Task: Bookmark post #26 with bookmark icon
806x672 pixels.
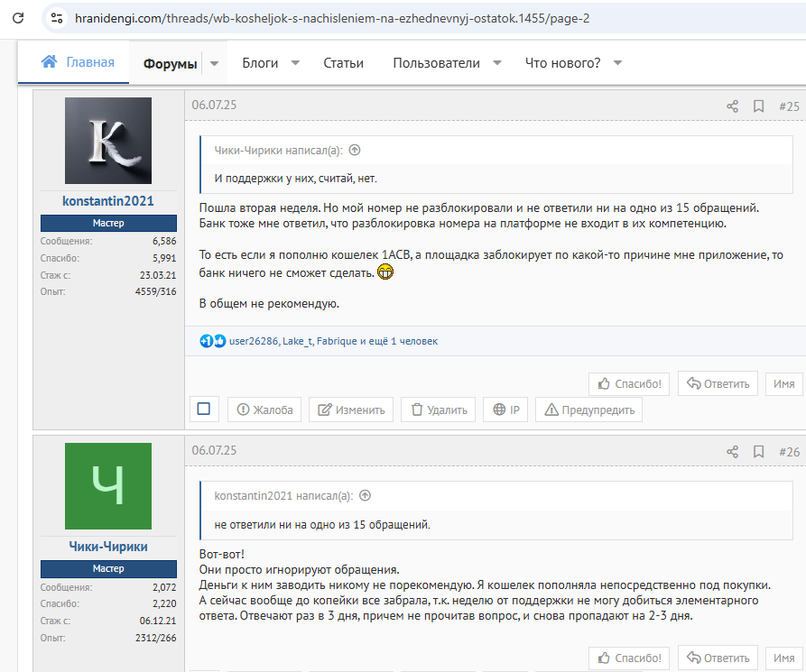Action: (x=758, y=451)
